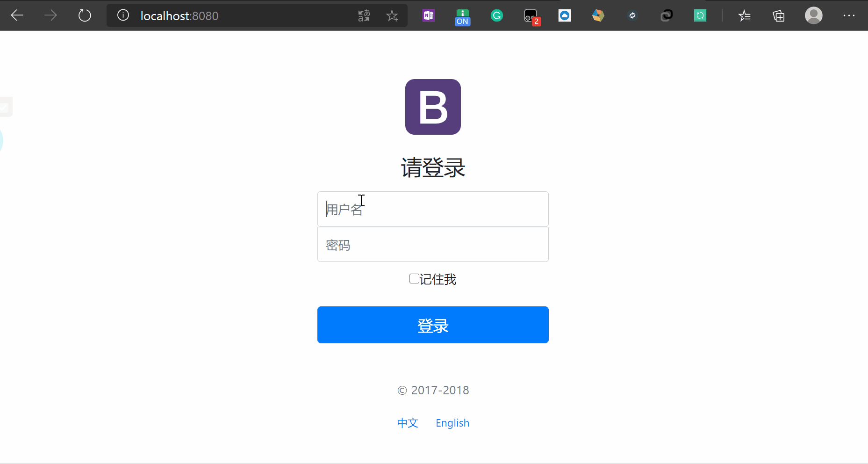This screenshot has width=868, height=464.
Task: Open browser Settings and more menu
Action: tap(849, 15)
